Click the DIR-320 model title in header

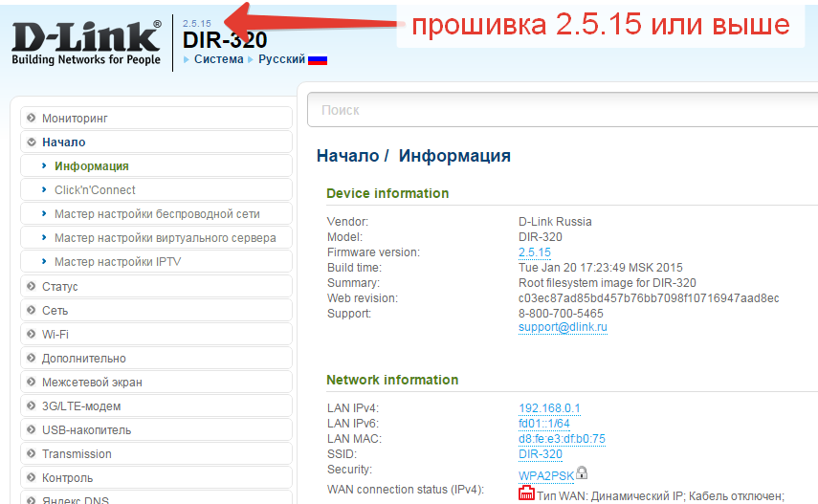point(225,40)
